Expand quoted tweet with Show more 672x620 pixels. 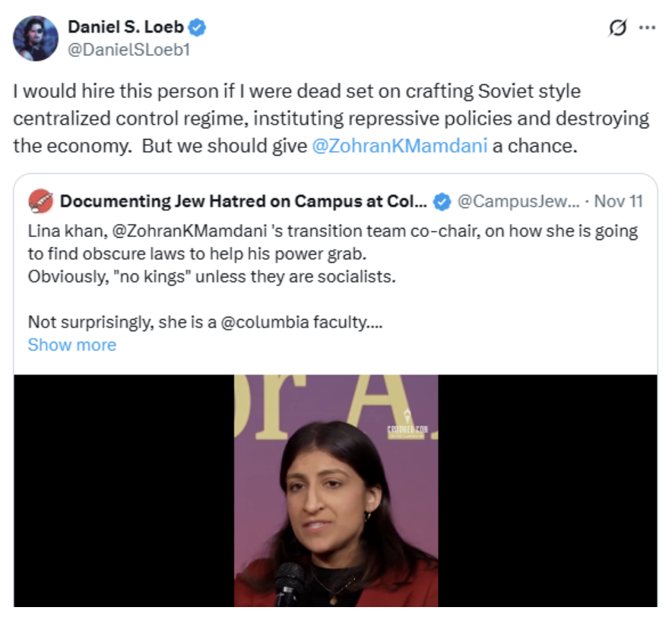(x=71, y=345)
